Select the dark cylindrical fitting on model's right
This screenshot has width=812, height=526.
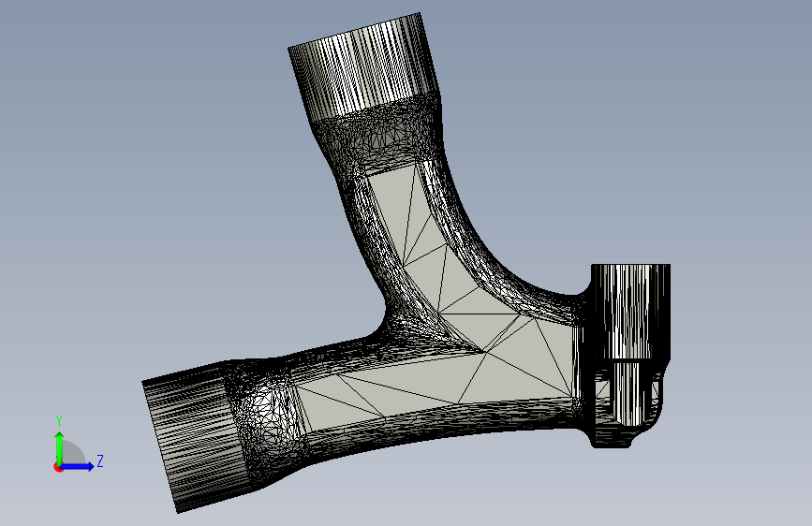click(x=630, y=313)
